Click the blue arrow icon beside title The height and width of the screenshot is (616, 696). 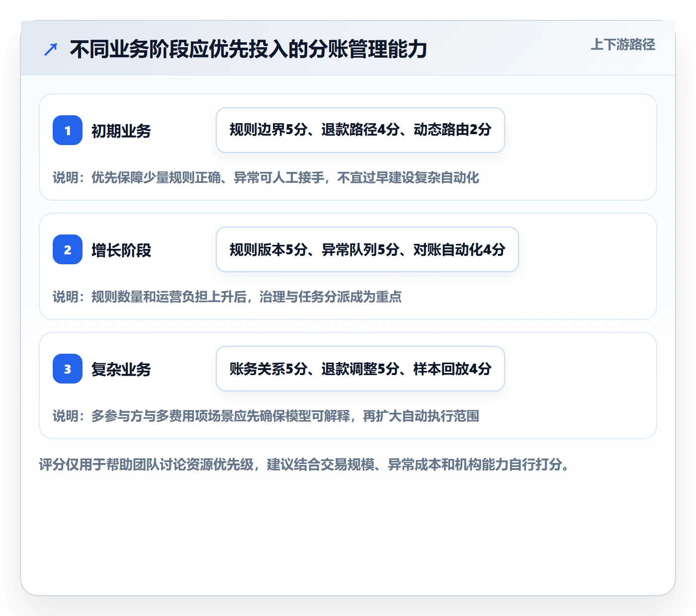[51, 49]
